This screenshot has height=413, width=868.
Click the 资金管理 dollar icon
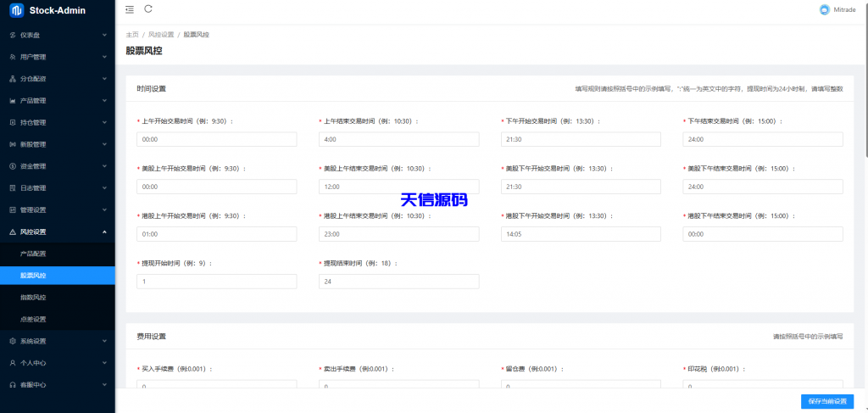[x=13, y=166]
